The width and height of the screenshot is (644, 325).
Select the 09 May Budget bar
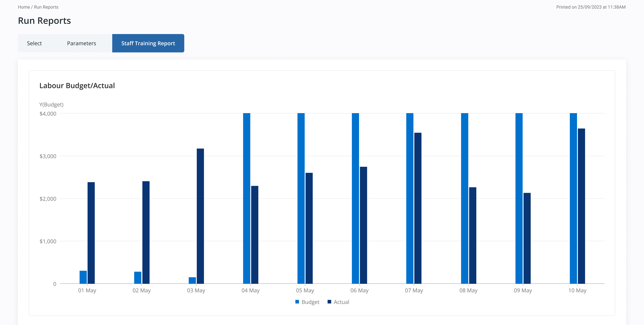point(519,198)
